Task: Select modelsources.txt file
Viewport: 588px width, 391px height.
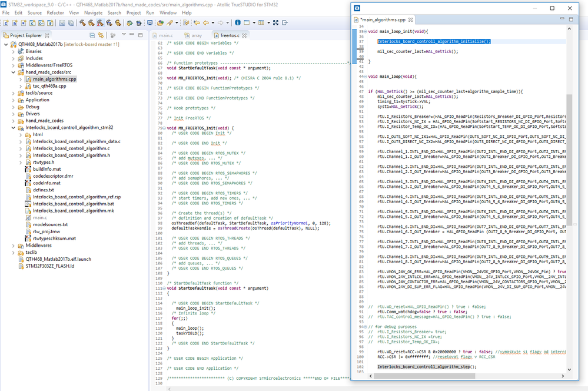Action: (x=50, y=225)
